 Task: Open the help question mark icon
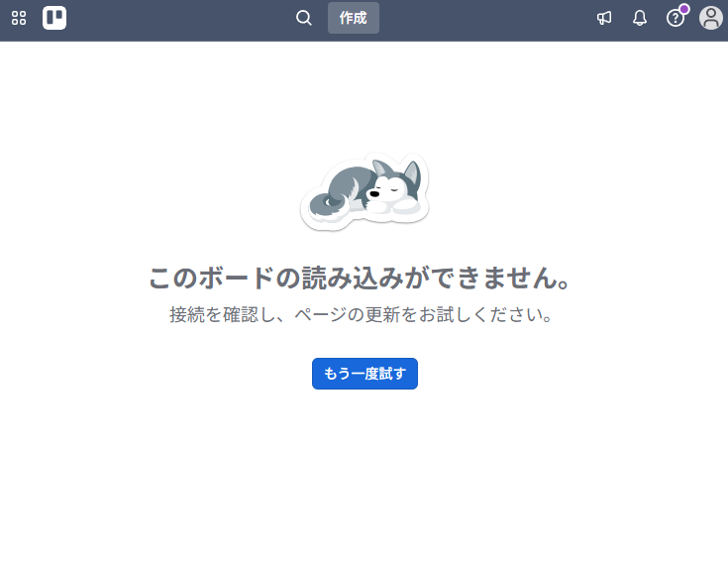coord(676,18)
